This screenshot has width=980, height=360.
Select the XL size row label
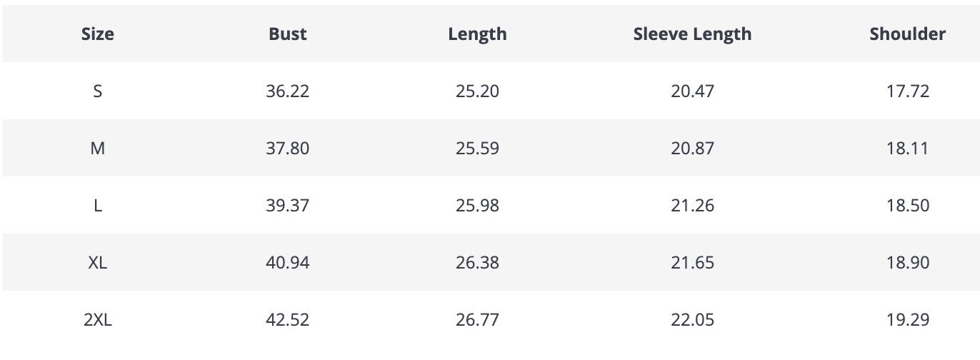[98, 263]
